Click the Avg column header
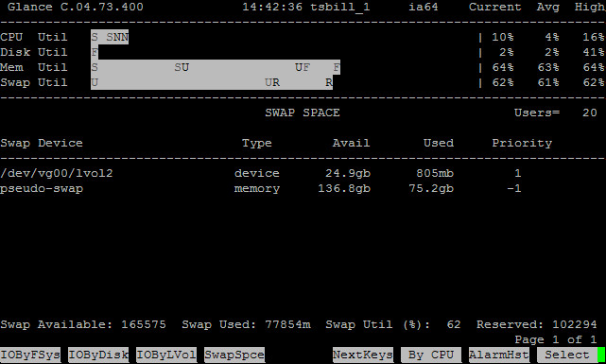This screenshot has height=364, width=606. click(x=548, y=8)
